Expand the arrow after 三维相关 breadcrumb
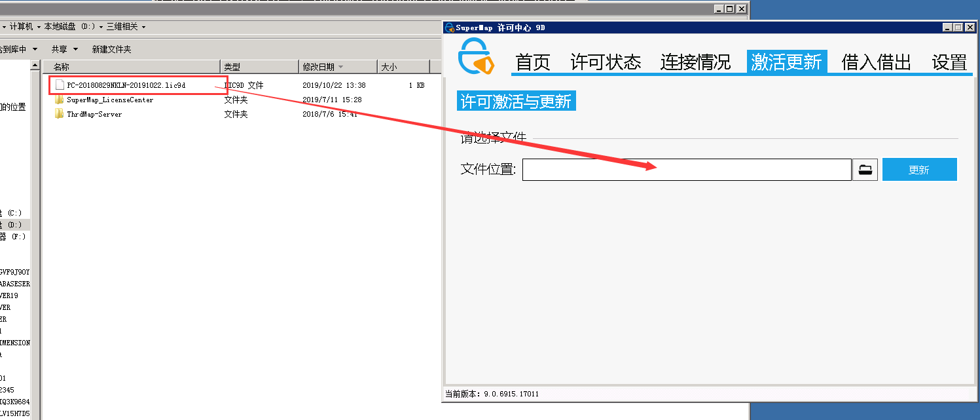This screenshot has width=980, height=420. [143, 27]
